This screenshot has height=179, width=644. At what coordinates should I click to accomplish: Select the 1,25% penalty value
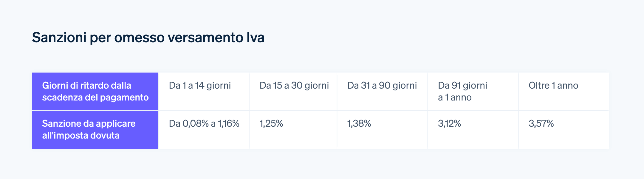[271, 123]
